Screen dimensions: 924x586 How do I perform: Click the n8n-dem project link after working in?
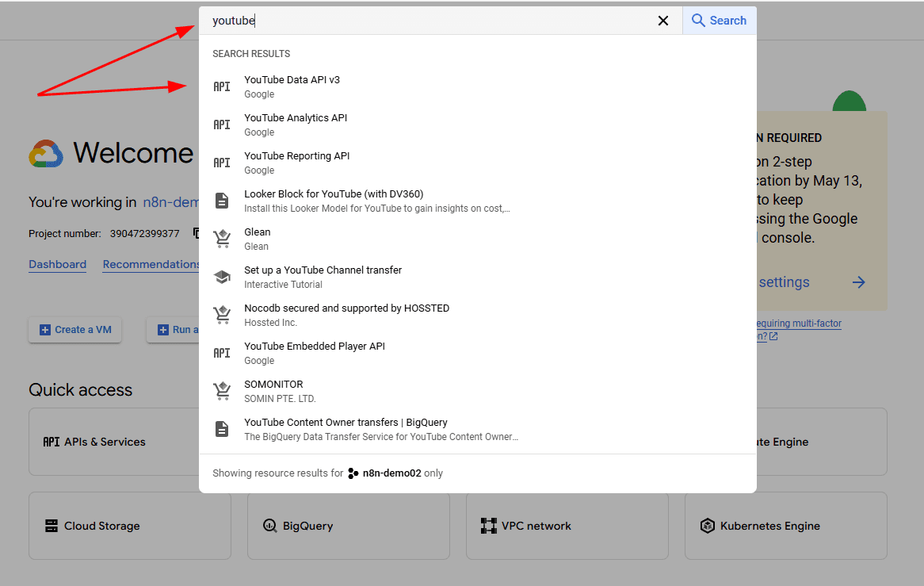coord(171,202)
